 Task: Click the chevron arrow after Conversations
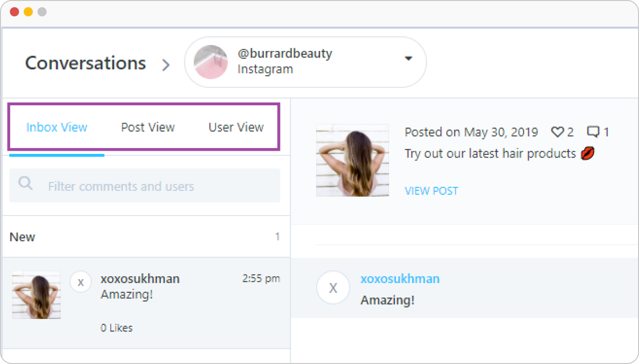coord(166,65)
